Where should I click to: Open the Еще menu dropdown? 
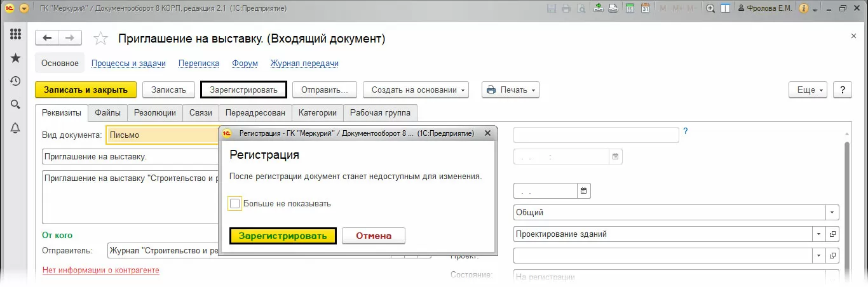[808, 90]
